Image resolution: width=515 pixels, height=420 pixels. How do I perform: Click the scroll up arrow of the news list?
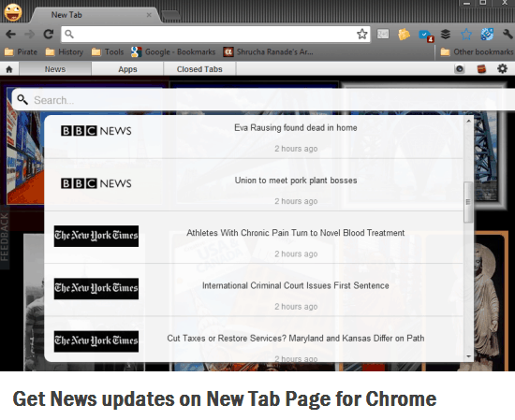click(x=469, y=121)
